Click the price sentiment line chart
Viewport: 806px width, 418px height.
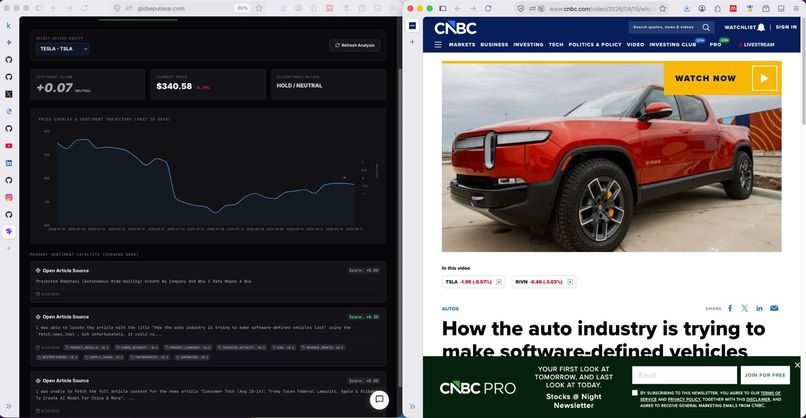206,177
